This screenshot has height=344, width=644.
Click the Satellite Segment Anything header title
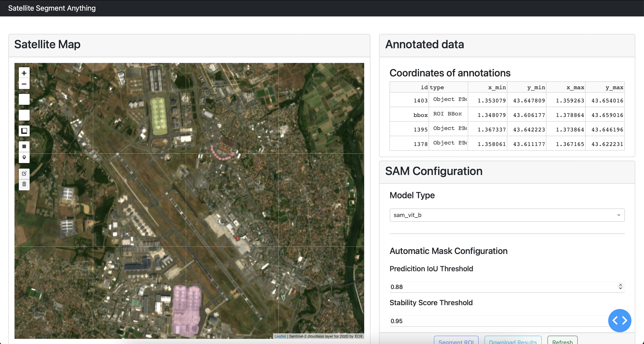(x=52, y=8)
